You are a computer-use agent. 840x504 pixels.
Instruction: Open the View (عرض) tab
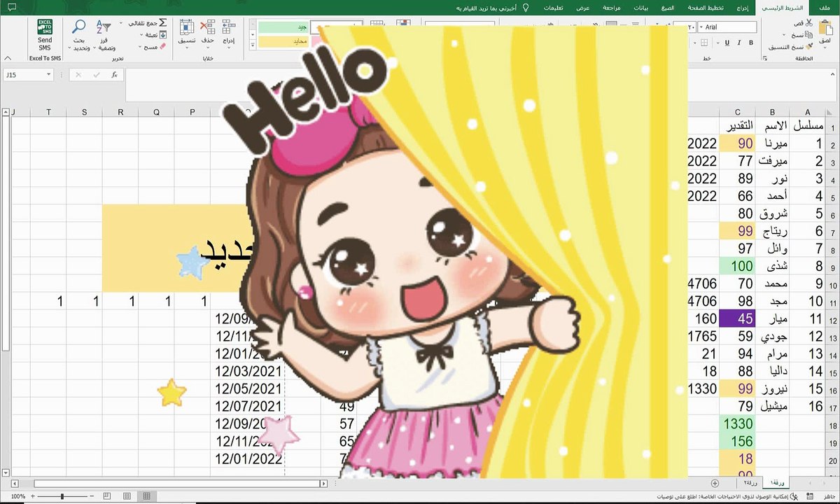582,8
